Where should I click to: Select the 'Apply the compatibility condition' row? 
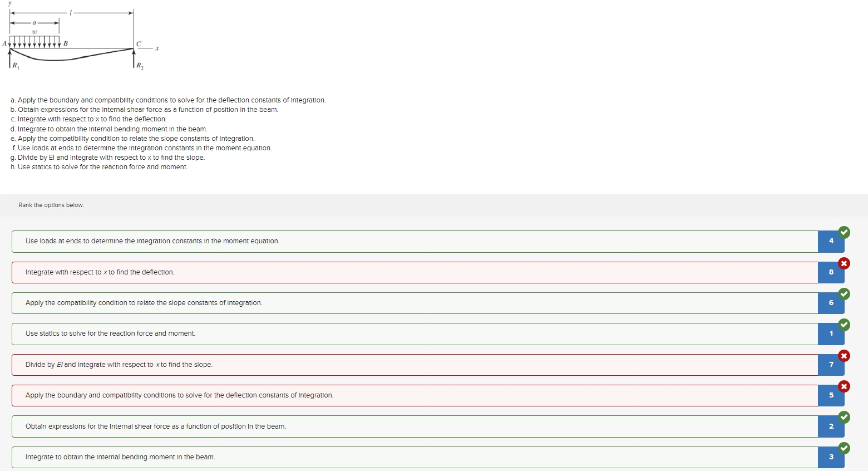tap(389, 302)
